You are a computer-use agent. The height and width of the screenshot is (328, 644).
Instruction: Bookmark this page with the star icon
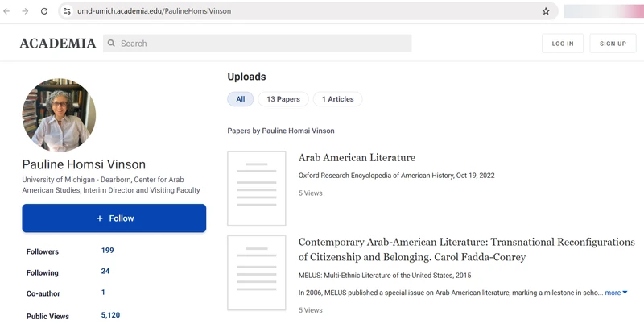[x=546, y=11]
